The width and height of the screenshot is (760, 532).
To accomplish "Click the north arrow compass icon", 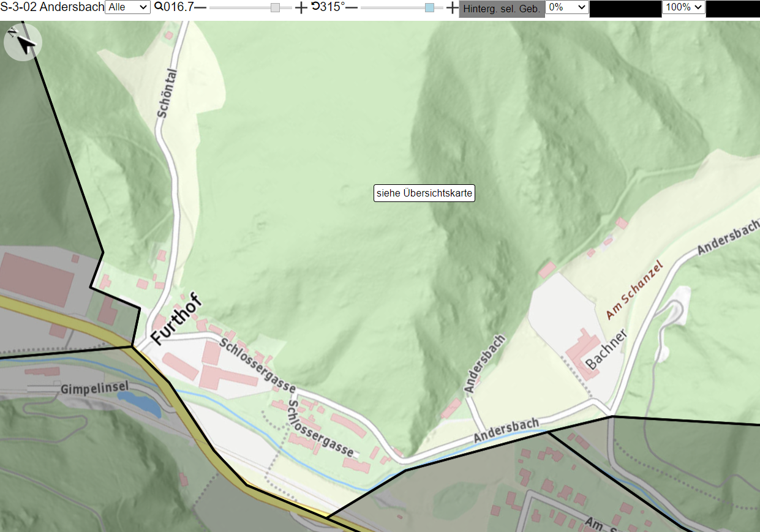I will tap(23, 42).
